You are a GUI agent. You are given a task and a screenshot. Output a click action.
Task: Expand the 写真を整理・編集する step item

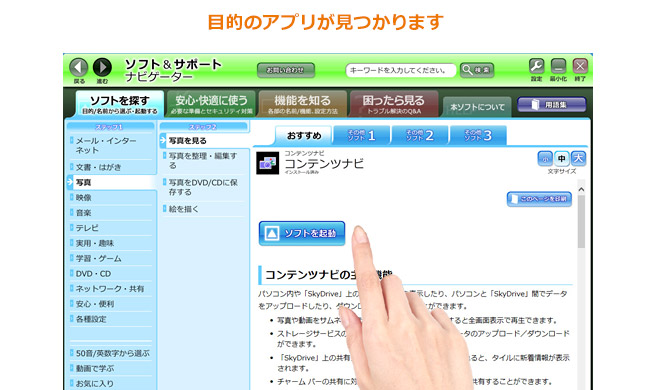coord(203,160)
